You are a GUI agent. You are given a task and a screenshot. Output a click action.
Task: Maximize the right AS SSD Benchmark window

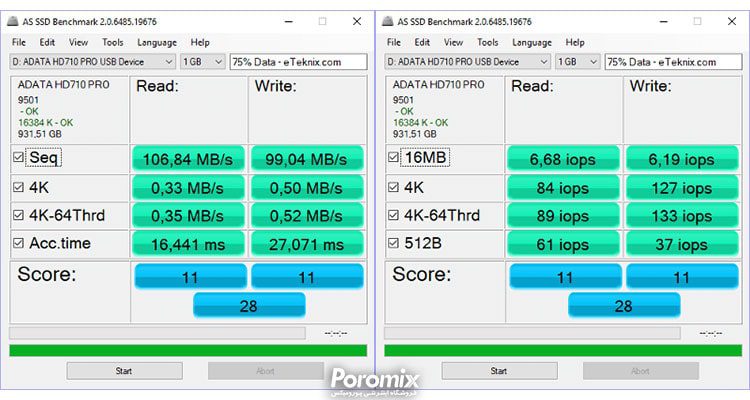697,22
